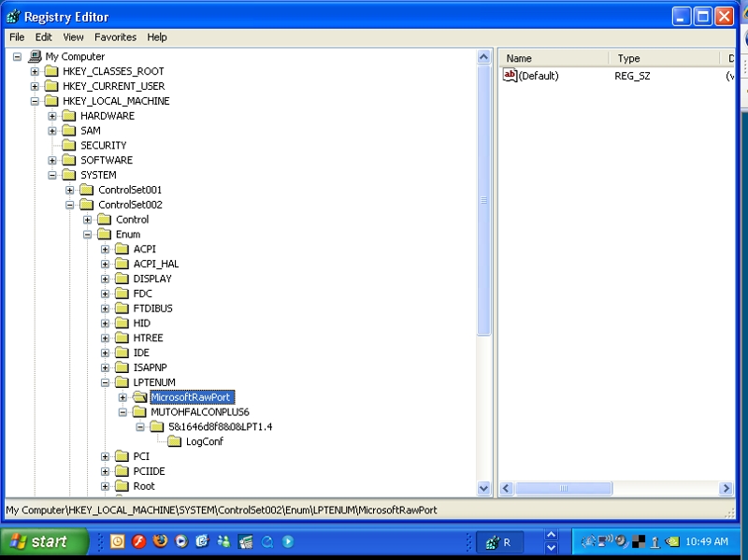Screen dimensions: 748x560
Task: Expand the FTDIBUS key
Action: (x=106, y=309)
